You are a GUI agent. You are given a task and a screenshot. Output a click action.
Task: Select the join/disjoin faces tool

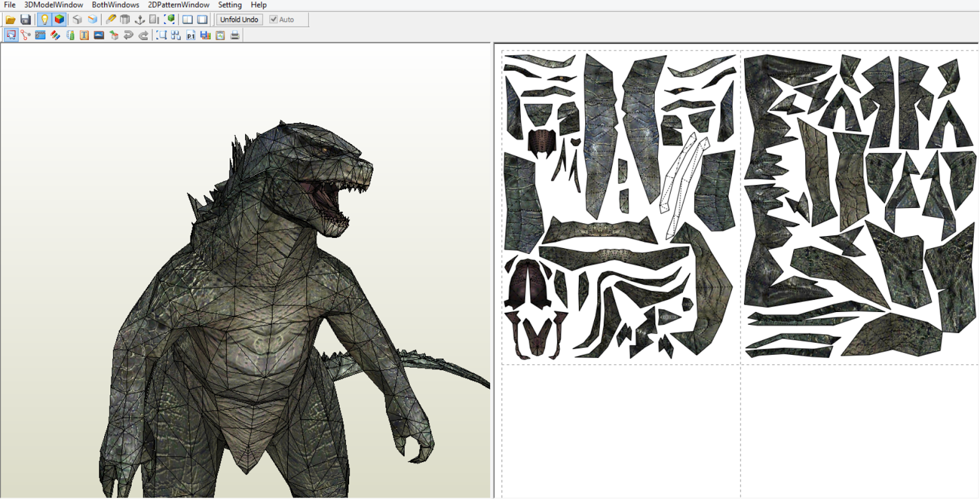tap(26, 35)
